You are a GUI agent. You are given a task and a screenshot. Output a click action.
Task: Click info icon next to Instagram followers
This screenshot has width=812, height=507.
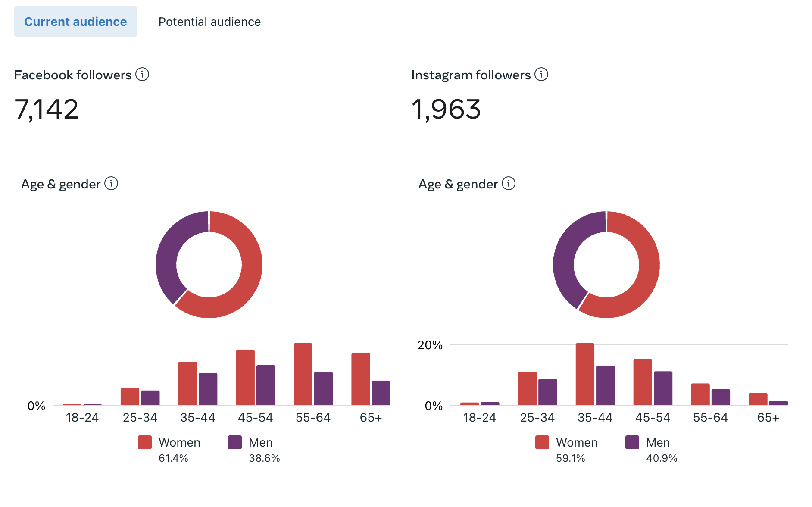pos(541,75)
